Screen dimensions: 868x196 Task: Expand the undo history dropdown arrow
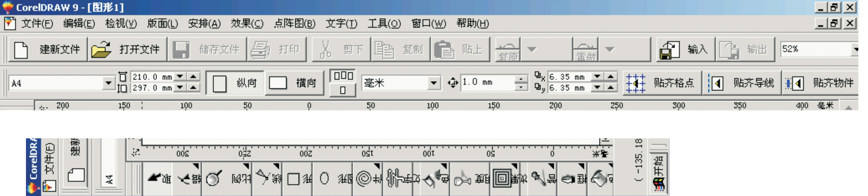[x=532, y=50]
